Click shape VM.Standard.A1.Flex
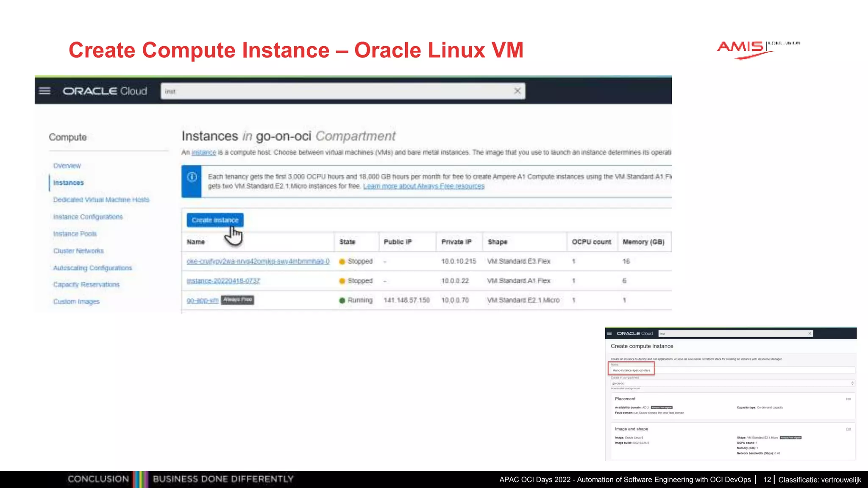Image resolution: width=868 pixels, height=488 pixels. coord(519,280)
